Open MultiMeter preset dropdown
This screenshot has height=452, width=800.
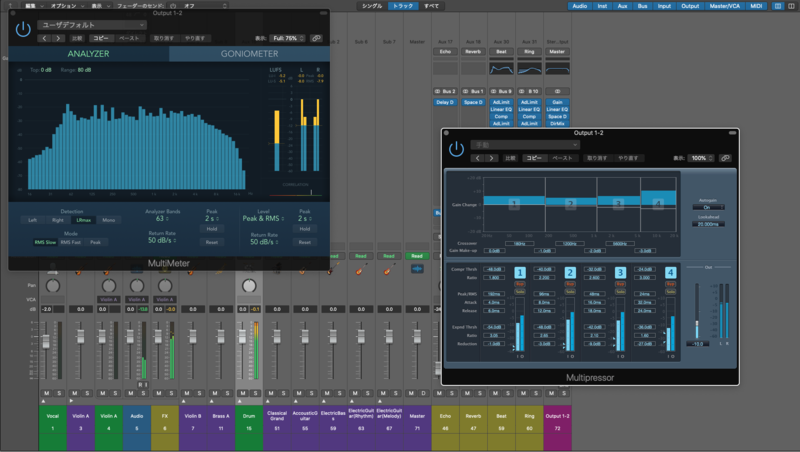(92, 25)
